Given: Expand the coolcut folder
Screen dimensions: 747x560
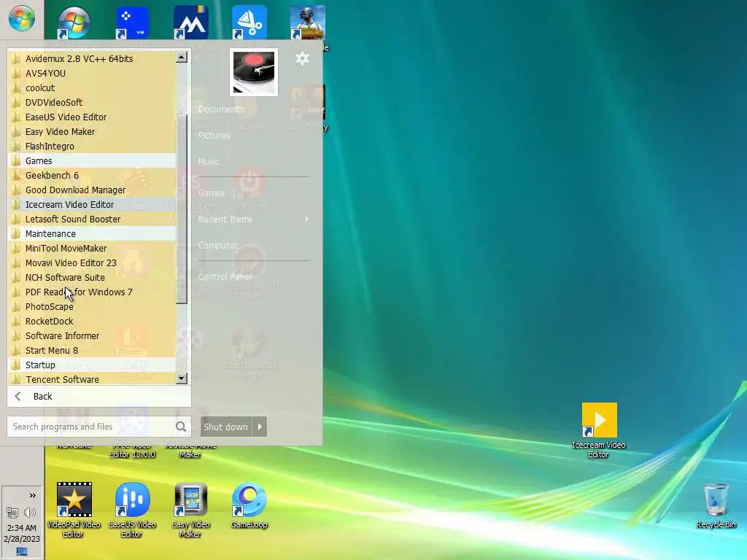Looking at the screenshot, I should click(92, 87).
